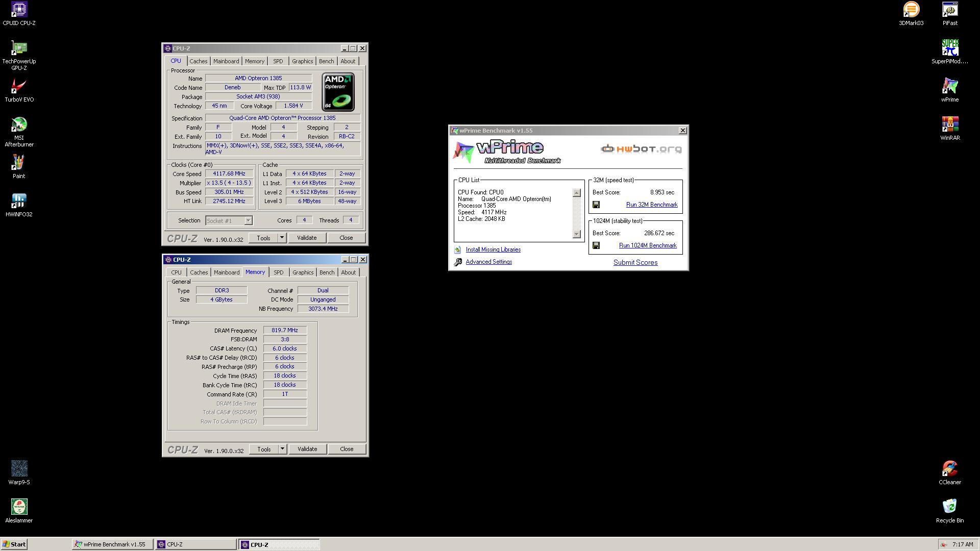The width and height of the screenshot is (980, 551).
Task: Open Bench tab in top CPU-Z window
Action: [327, 61]
